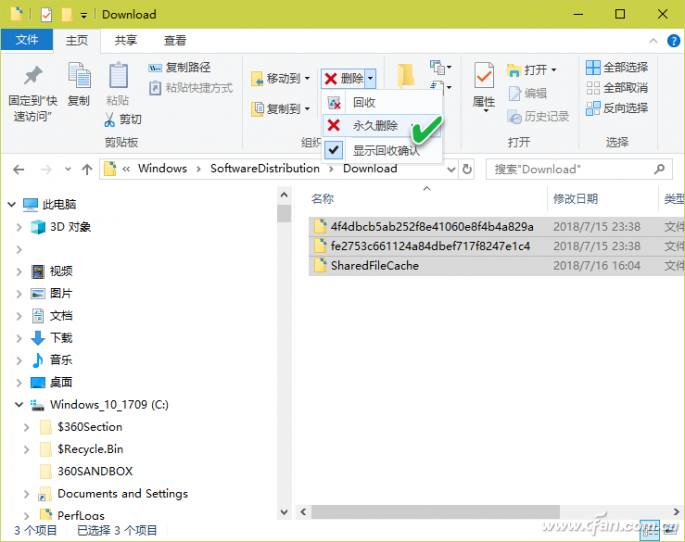The image size is (685, 542).
Task: Click the Back navigation arrow
Action: [18, 169]
